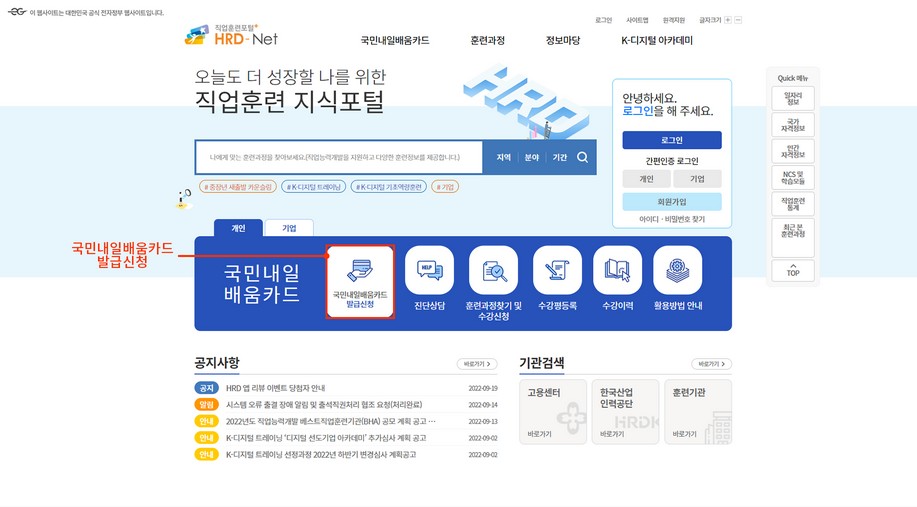Viewport: 917px width, 507px height.
Task: Open the 진단상담 icon
Action: coord(429,270)
